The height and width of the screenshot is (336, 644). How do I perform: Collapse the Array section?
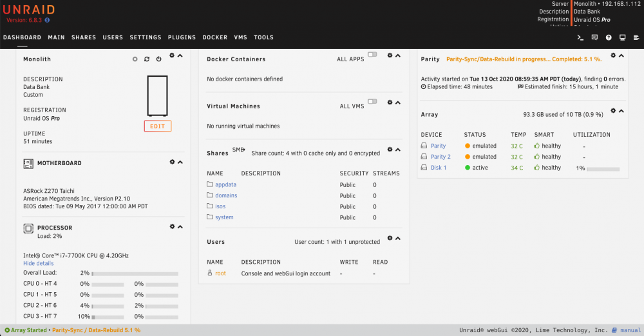(621, 111)
